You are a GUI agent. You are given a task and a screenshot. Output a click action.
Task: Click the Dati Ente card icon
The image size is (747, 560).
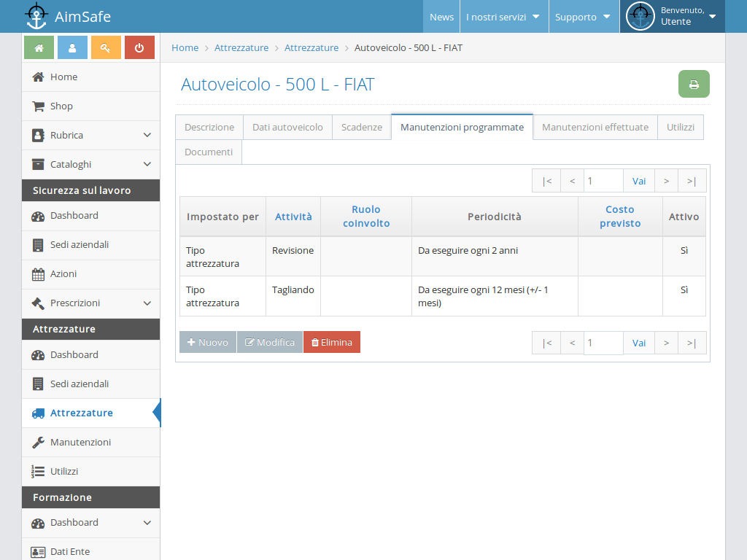38,552
